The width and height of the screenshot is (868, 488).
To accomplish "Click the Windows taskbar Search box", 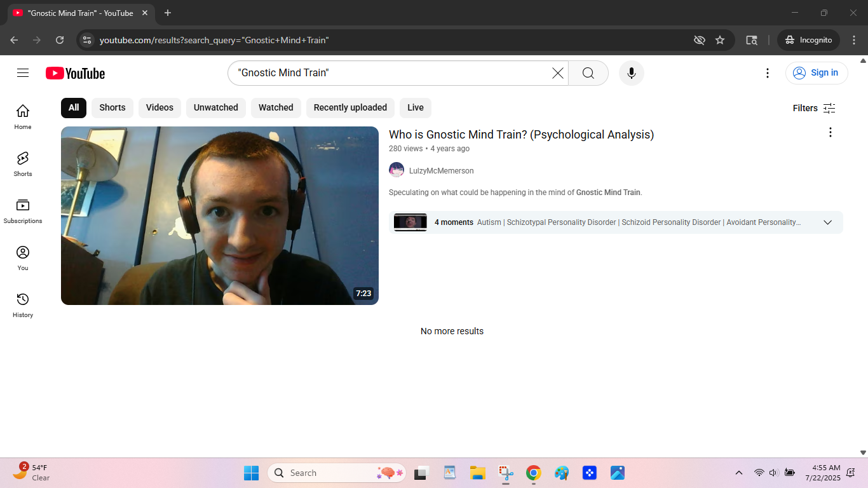I will (x=337, y=473).
